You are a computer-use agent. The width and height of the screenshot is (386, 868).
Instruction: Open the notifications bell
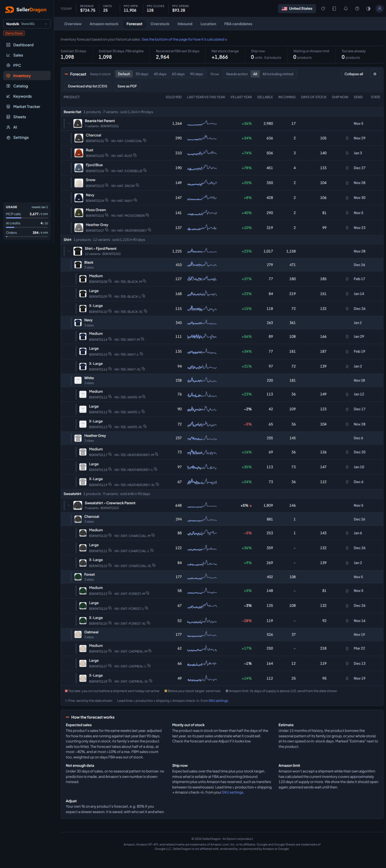[346, 8]
